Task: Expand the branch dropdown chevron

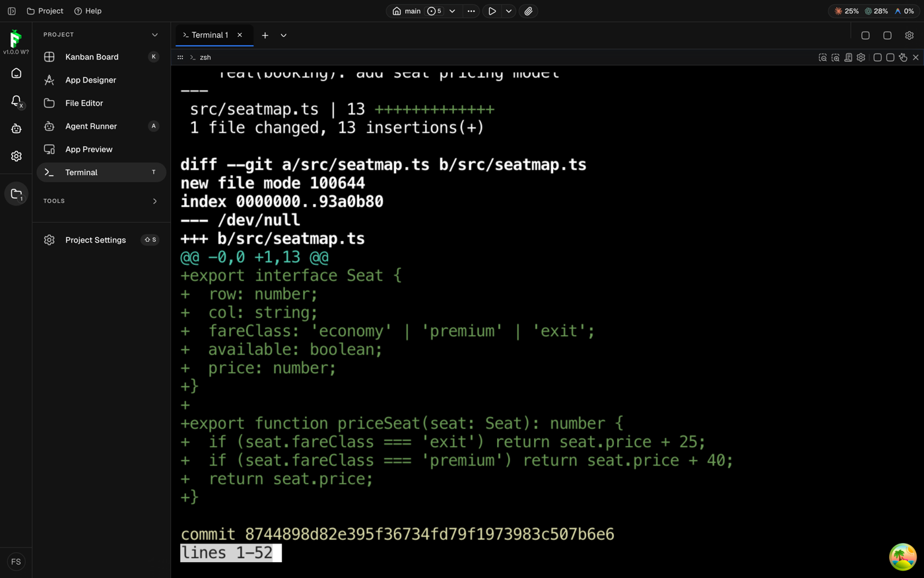Action: pyautogui.click(x=452, y=11)
